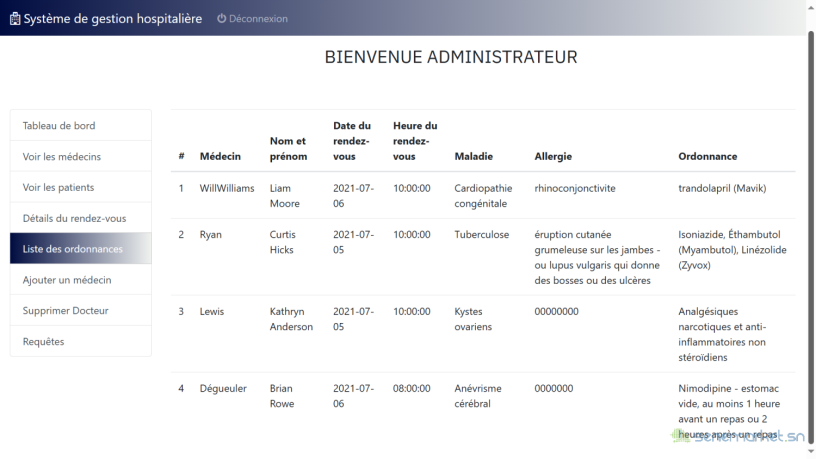Choose Supprimer Docteur in sidebar

pos(81,311)
